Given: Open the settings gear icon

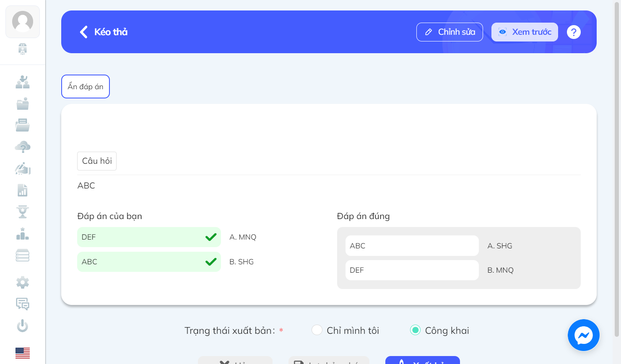Looking at the screenshot, I should tap(23, 283).
